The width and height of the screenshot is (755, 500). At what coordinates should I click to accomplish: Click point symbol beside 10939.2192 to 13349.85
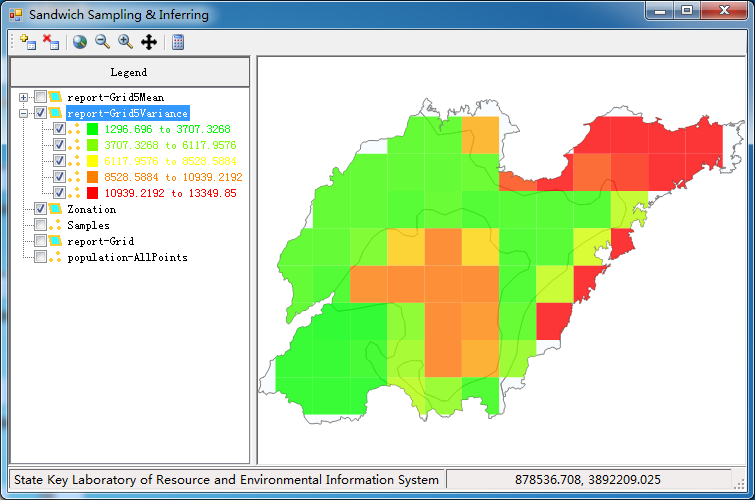tap(74, 193)
